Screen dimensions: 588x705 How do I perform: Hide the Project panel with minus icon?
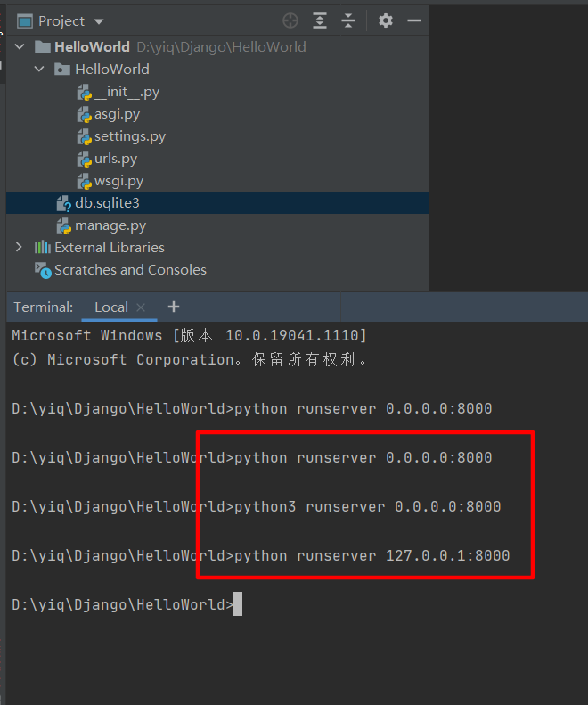414,20
